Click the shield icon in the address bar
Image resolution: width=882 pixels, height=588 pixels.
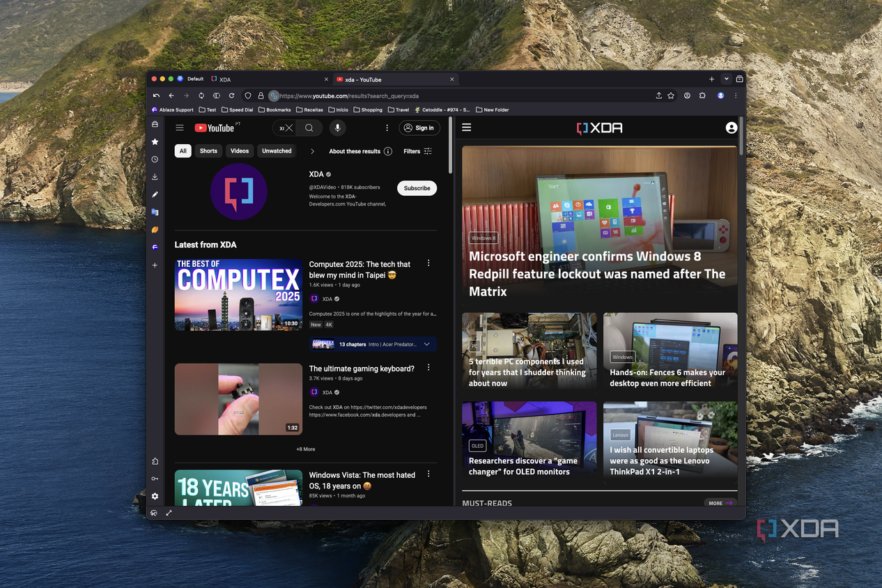(x=247, y=95)
